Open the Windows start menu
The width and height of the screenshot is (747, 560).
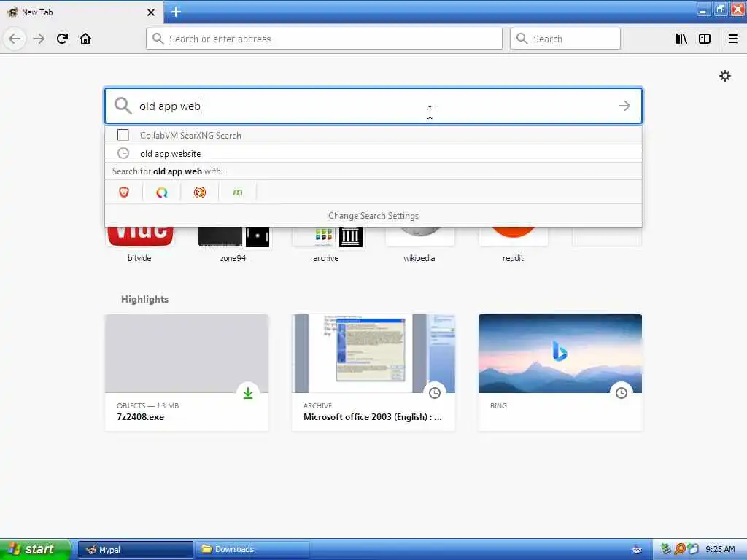pyautogui.click(x=34, y=549)
